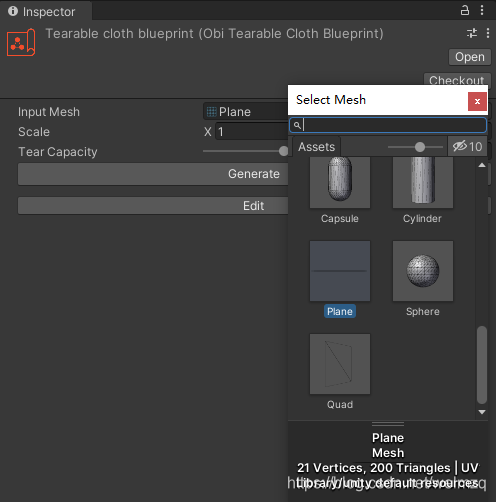This screenshot has width=496, height=502.
Task: Click the Inspector lock icon
Action: pos(465,10)
